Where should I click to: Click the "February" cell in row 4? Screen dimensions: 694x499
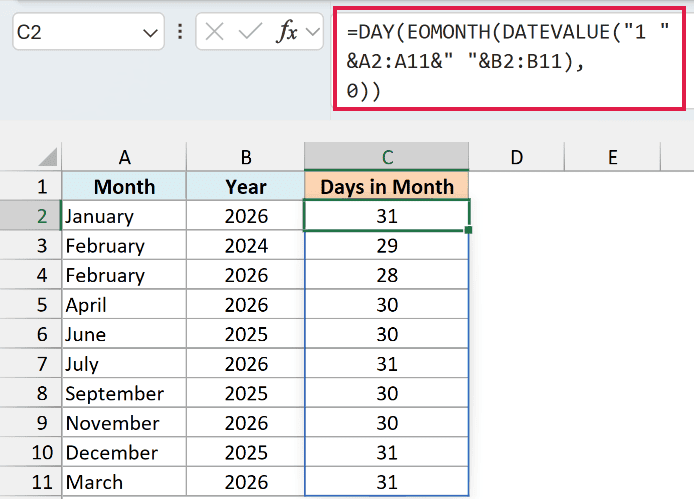124,275
